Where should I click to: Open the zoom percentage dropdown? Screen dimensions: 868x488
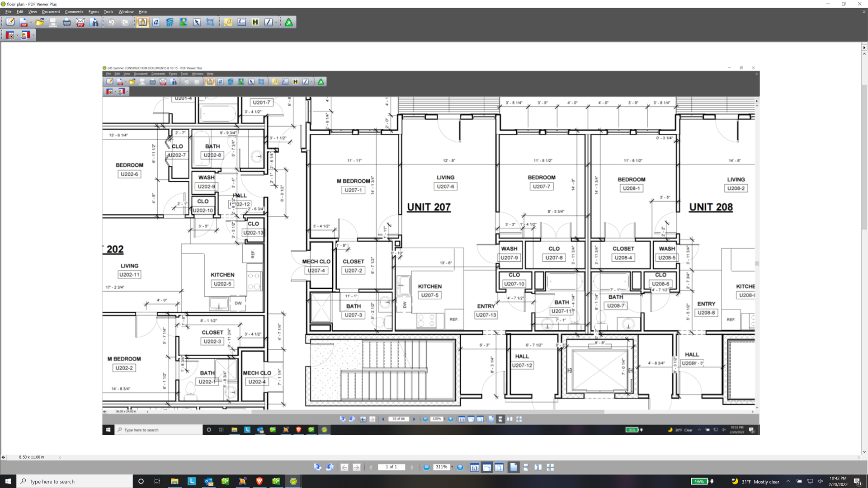(452, 467)
